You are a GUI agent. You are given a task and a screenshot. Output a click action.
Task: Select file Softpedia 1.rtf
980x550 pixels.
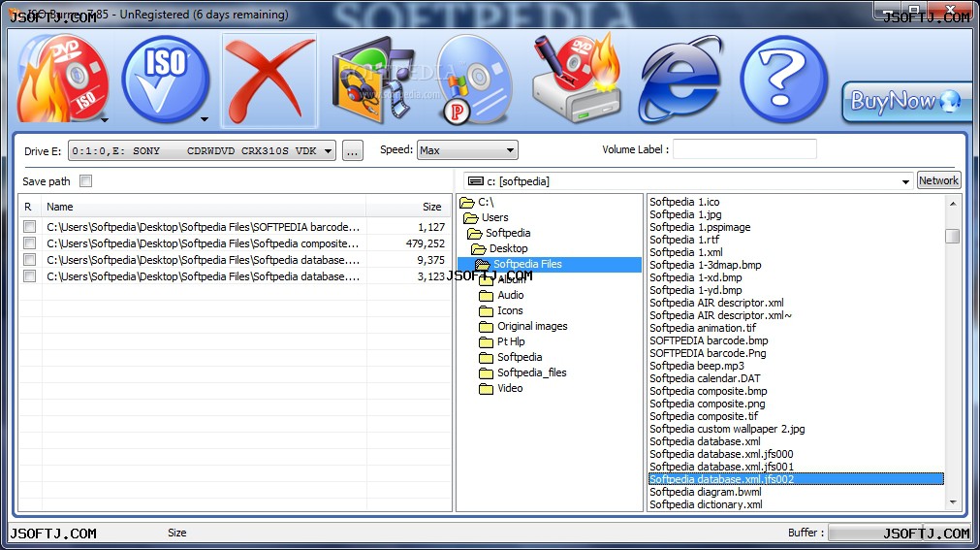684,240
